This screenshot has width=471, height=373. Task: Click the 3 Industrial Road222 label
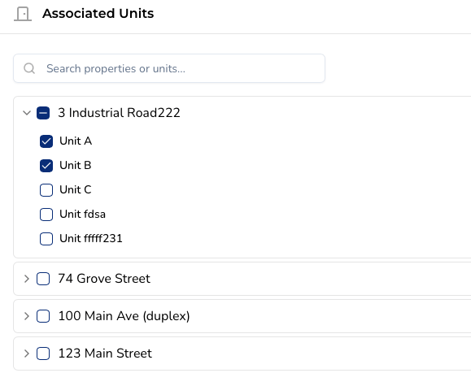[119, 113]
